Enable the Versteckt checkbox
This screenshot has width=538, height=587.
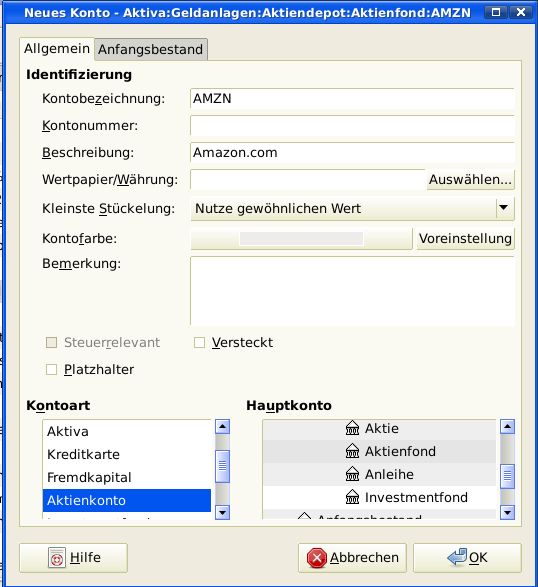199,343
